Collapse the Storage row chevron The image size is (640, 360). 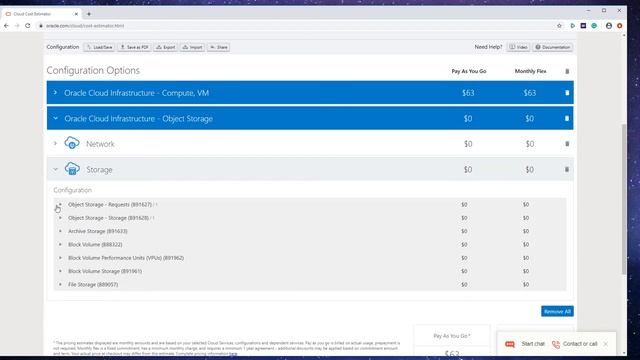[x=56, y=169]
